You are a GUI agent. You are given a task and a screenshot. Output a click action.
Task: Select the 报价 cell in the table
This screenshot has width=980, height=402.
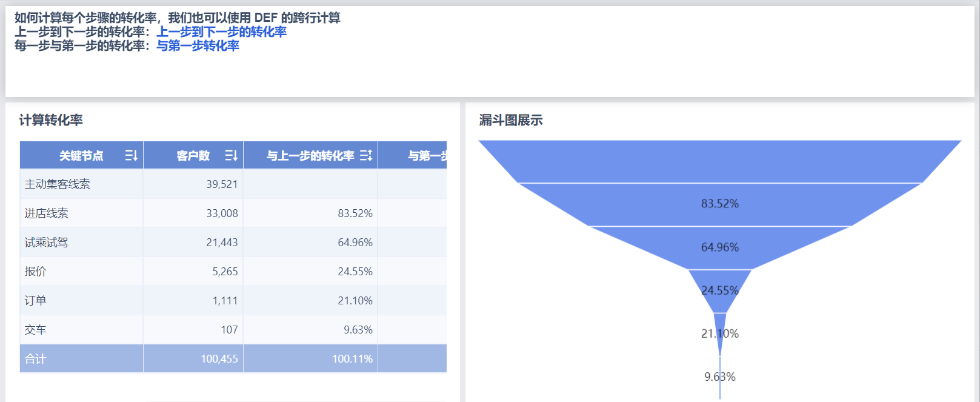click(36, 272)
